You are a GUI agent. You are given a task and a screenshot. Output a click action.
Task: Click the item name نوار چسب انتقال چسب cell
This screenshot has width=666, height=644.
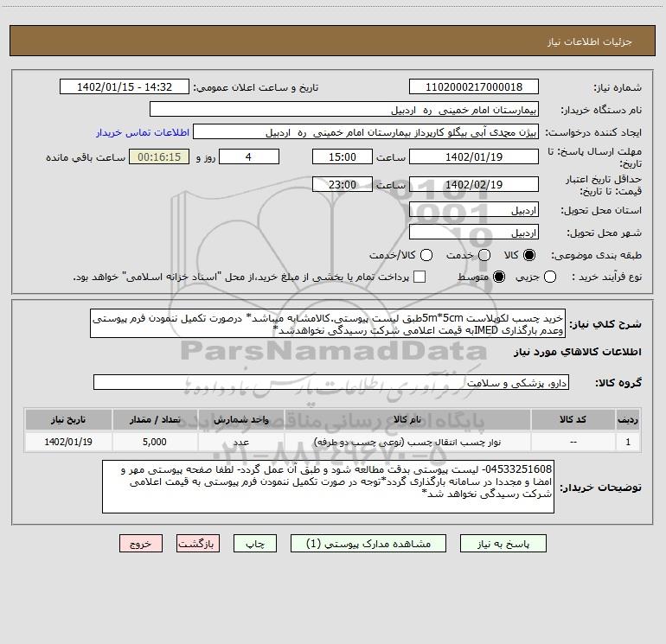click(407, 442)
